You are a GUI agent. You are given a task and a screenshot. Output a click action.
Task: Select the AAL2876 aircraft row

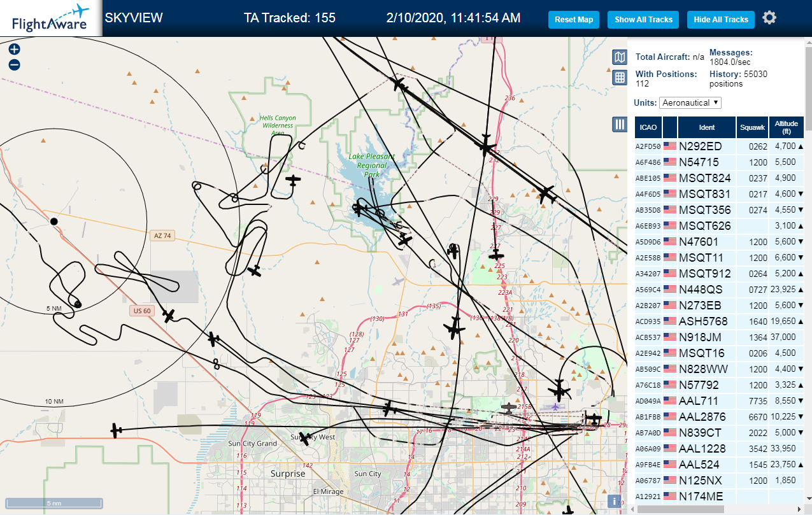tap(720, 416)
